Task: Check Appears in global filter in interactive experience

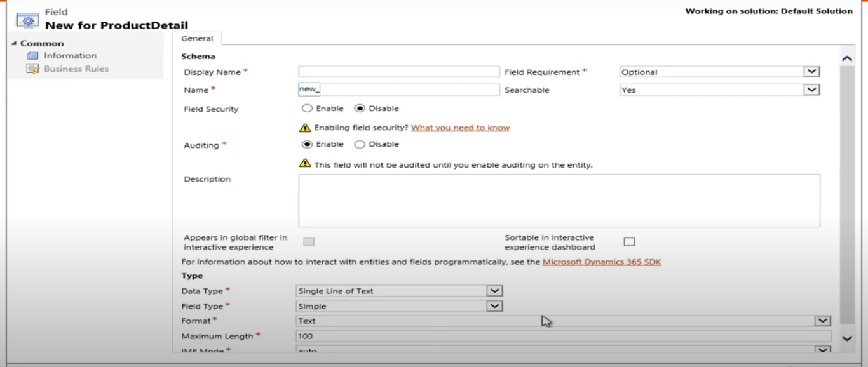Action: coord(309,241)
